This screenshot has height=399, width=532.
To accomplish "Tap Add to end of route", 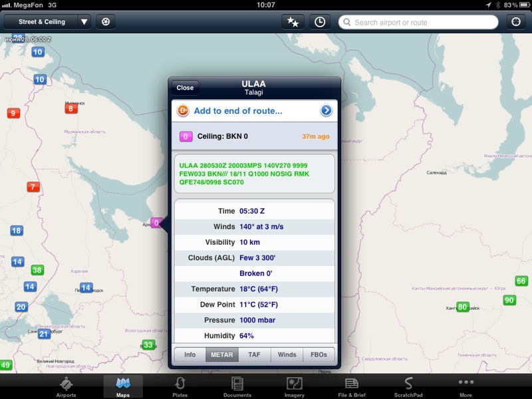I will click(237, 111).
